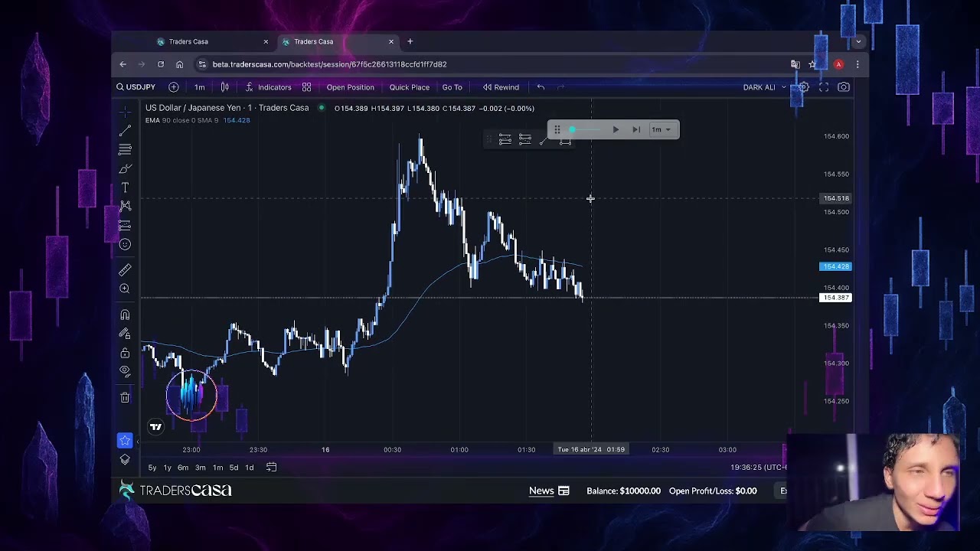Image resolution: width=980 pixels, height=551 pixels.
Task: Select the 1d date range
Action: tap(249, 468)
